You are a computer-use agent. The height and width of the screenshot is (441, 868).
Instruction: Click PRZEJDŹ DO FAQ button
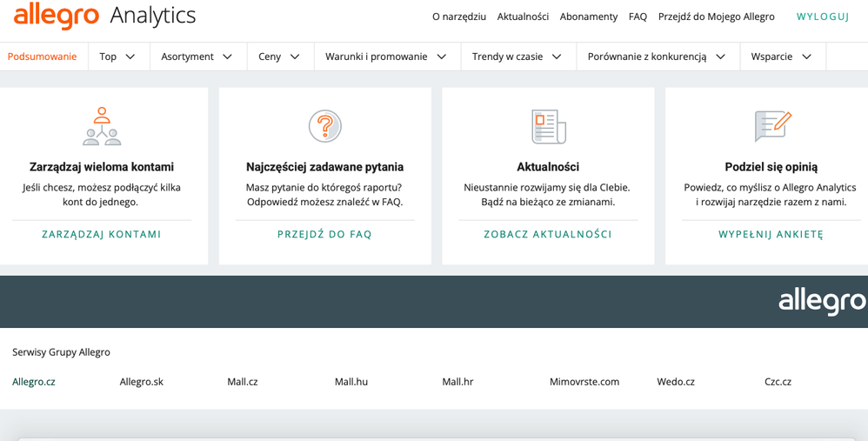[325, 234]
